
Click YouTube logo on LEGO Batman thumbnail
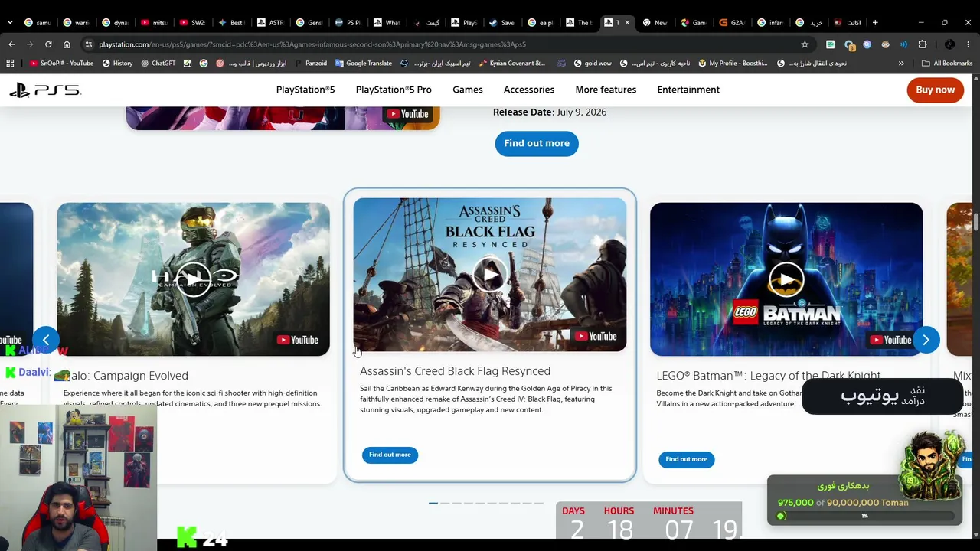(891, 340)
